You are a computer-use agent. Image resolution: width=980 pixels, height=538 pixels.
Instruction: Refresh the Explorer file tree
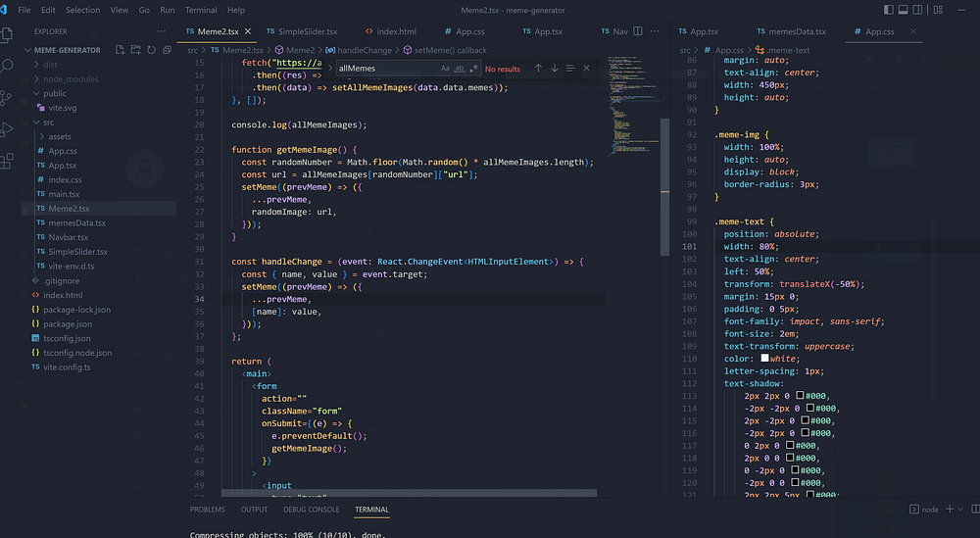click(149, 49)
